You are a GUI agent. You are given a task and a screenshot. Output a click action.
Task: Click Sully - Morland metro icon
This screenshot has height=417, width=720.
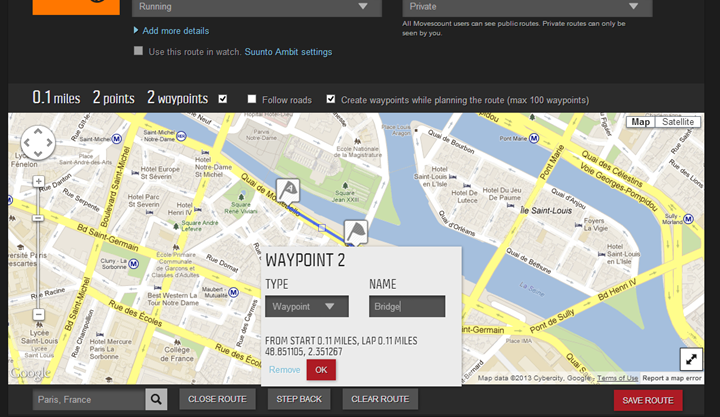pyautogui.click(x=688, y=219)
